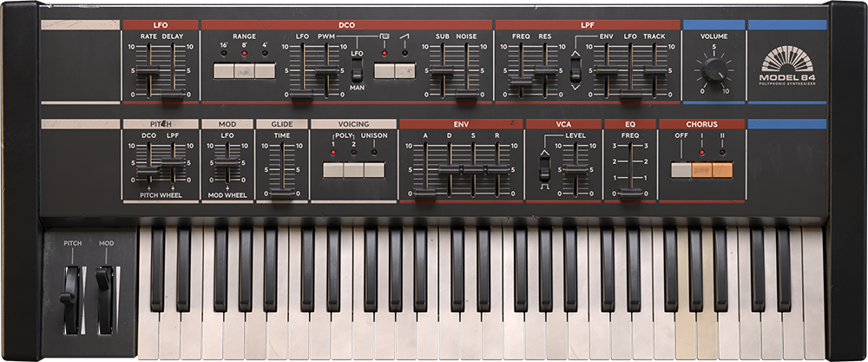Click the Pitch wheel
The image size is (868, 362).
68,300
